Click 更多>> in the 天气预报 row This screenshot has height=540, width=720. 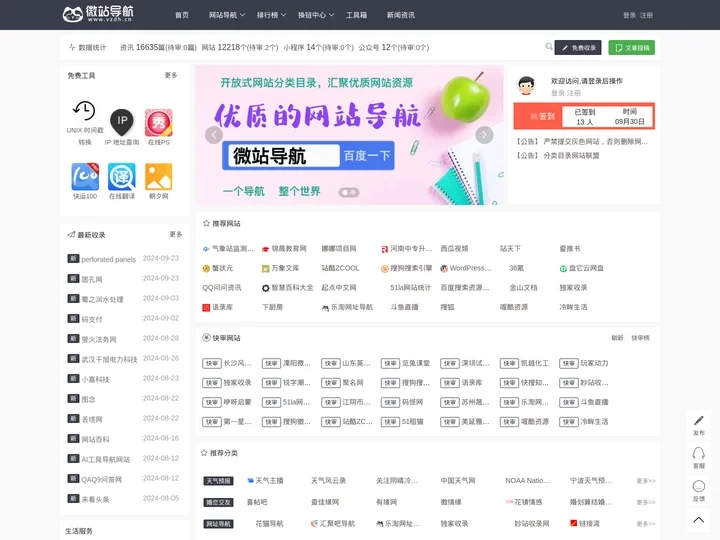pos(646,481)
